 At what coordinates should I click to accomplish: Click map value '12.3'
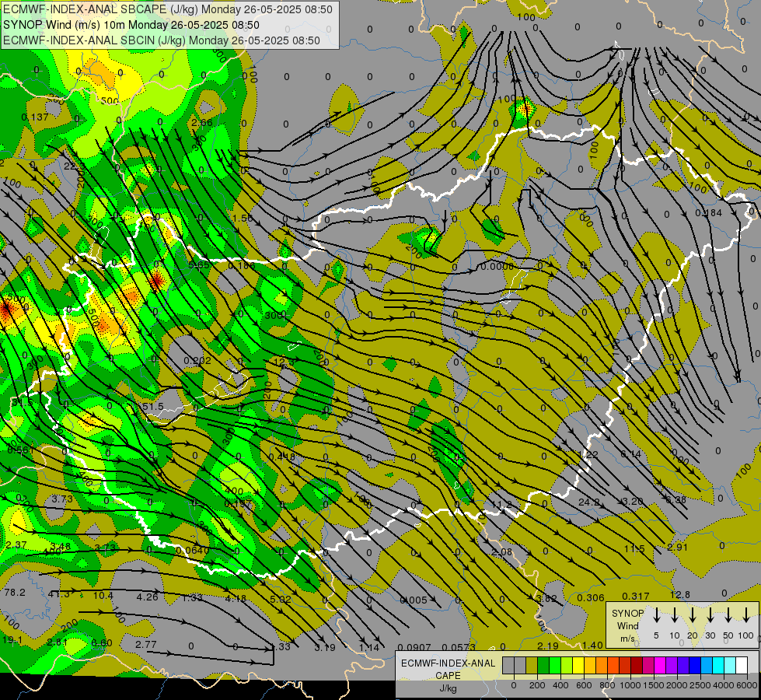click(x=284, y=362)
